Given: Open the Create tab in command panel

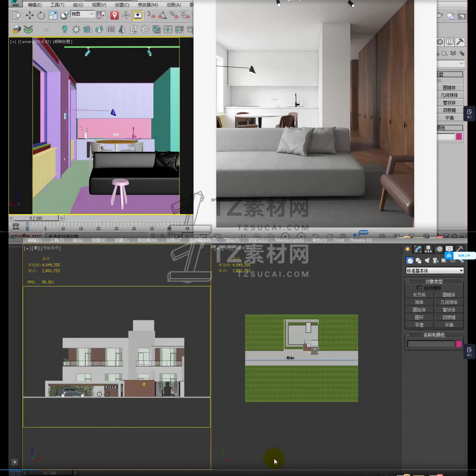Looking at the screenshot, I should coord(407,249).
